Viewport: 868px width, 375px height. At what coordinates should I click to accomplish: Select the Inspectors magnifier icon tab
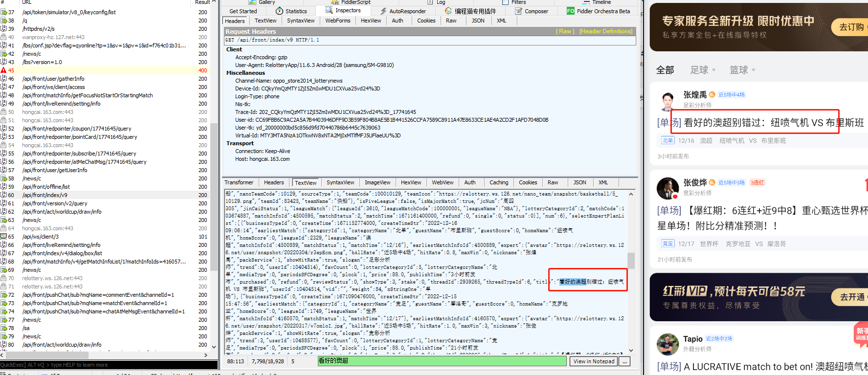[328, 10]
